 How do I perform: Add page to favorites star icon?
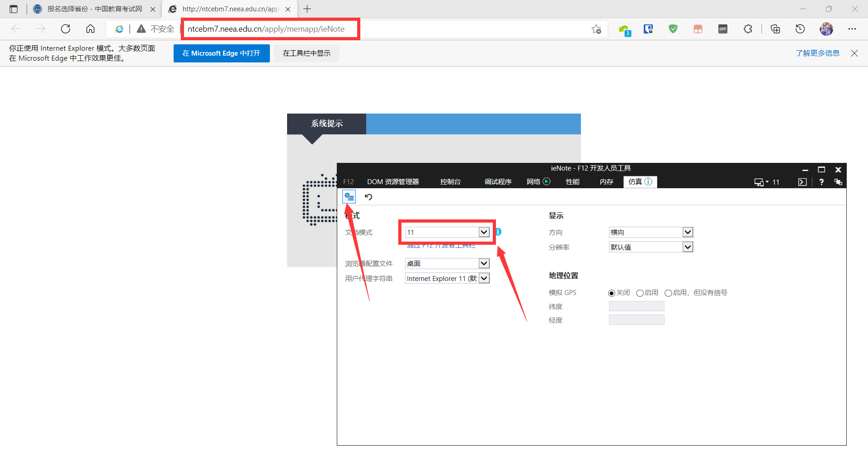(x=596, y=29)
